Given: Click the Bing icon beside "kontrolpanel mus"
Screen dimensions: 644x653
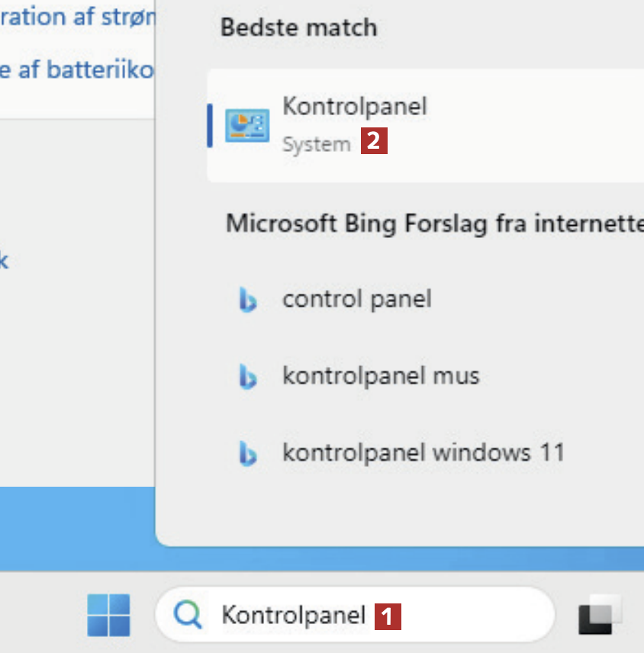Looking at the screenshot, I should click(247, 377).
